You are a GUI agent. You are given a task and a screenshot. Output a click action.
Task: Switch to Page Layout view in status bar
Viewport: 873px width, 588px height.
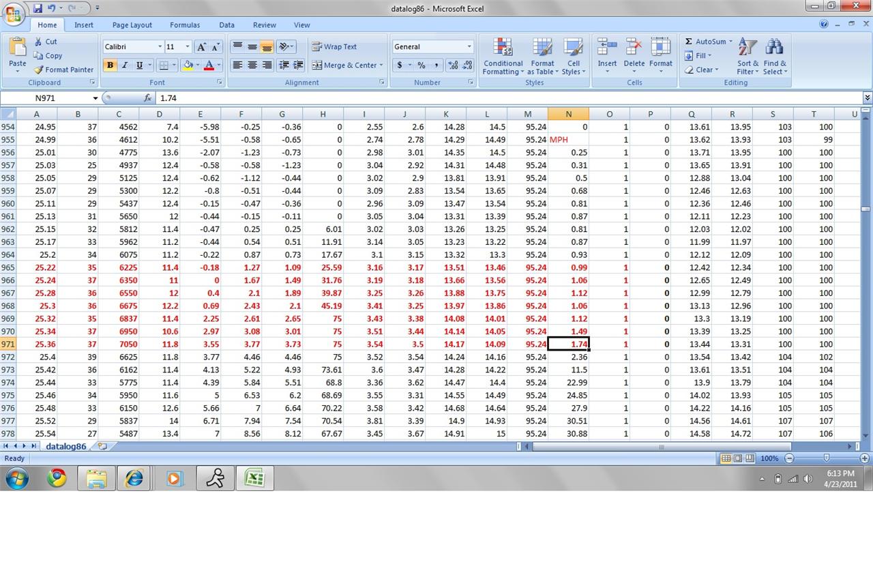tap(737, 458)
